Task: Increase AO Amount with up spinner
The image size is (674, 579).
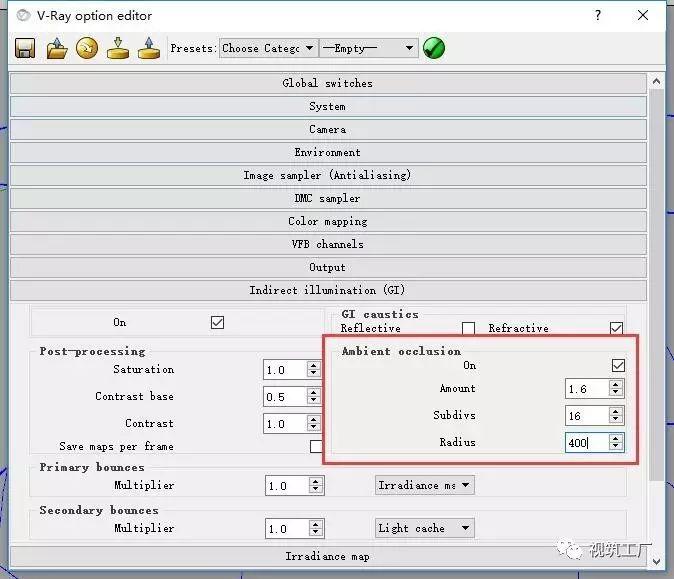Action: coord(616,384)
